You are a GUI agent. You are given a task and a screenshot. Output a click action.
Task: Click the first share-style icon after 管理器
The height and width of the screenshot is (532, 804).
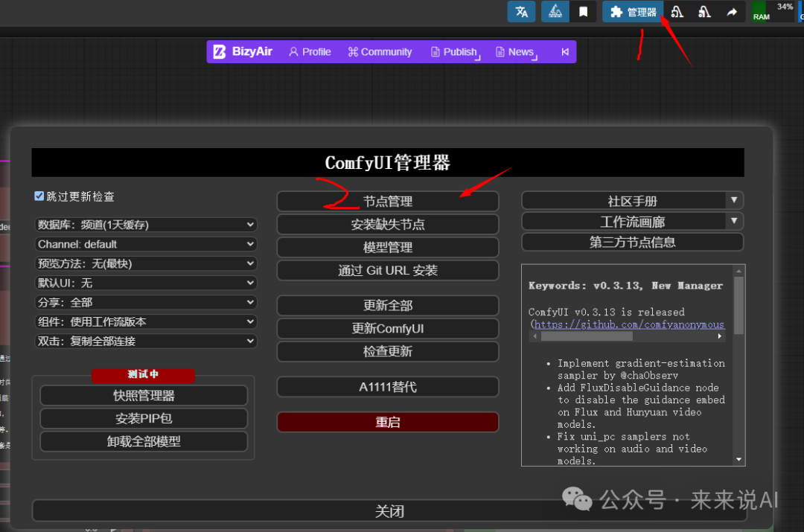coord(677,11)
